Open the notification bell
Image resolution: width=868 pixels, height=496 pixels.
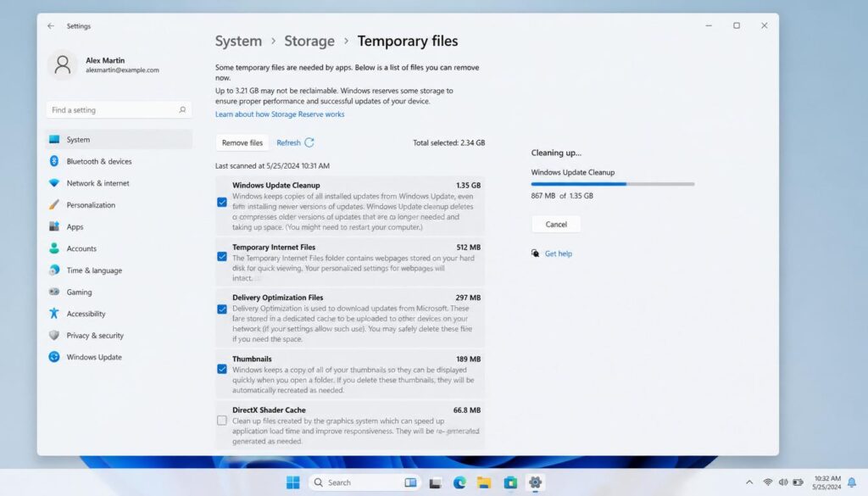coord(851,482)
